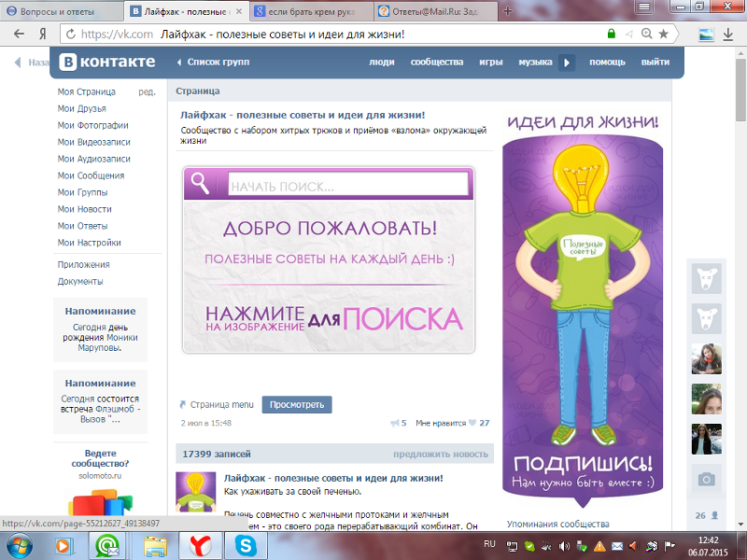Click the Yandex 'Я' home button
The image size is (747, 560).
[43, 34]
